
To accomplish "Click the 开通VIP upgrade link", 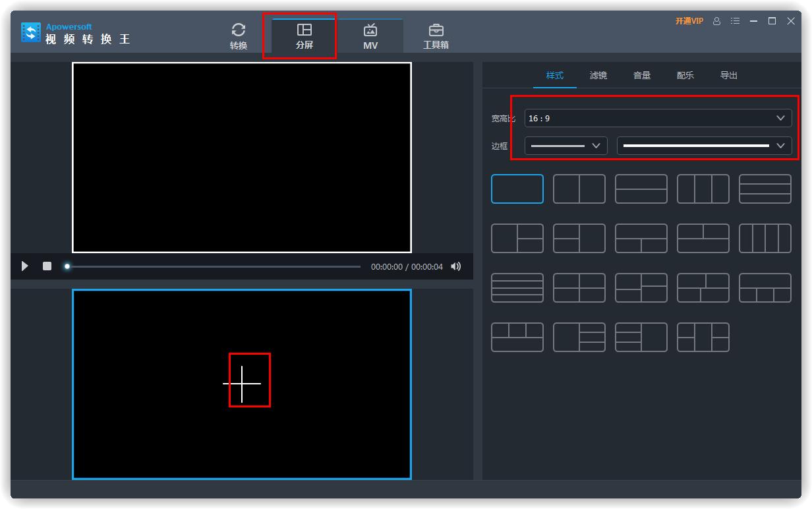I will point(689,21).
